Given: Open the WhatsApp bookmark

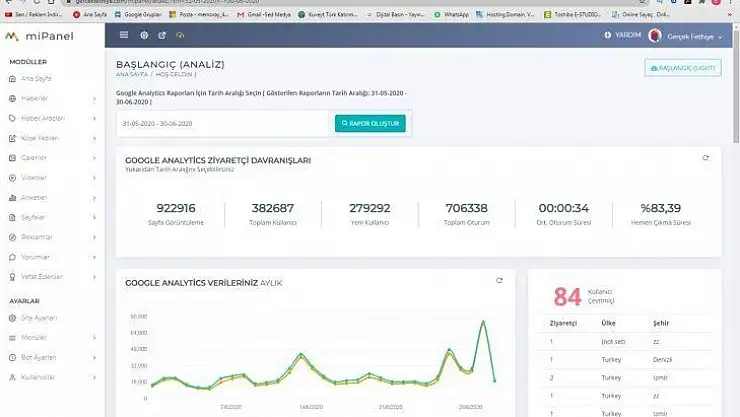Looking at the screenshot, I should pyautogui.click(x=452, y=15).
